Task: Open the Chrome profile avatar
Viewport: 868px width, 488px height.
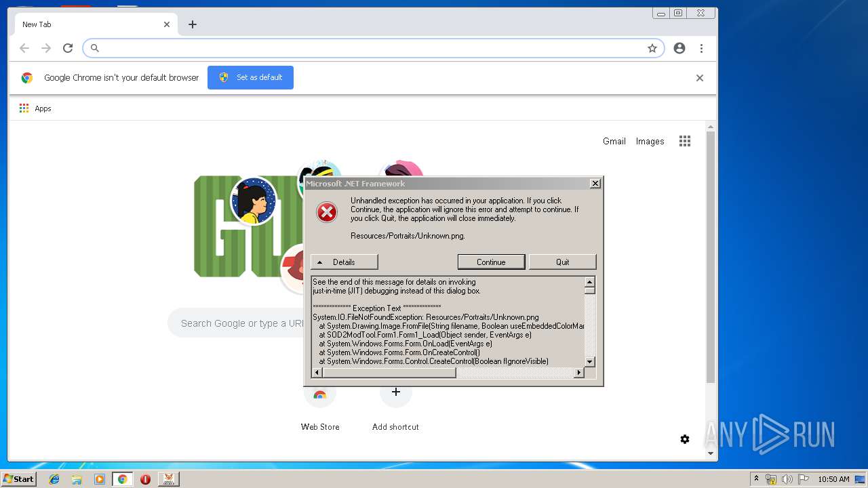Action: click(x=679, y=48)
